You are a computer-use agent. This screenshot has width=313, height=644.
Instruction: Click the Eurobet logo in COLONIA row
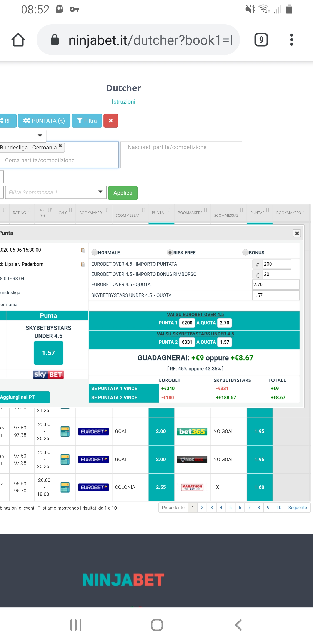pos(93,488)
